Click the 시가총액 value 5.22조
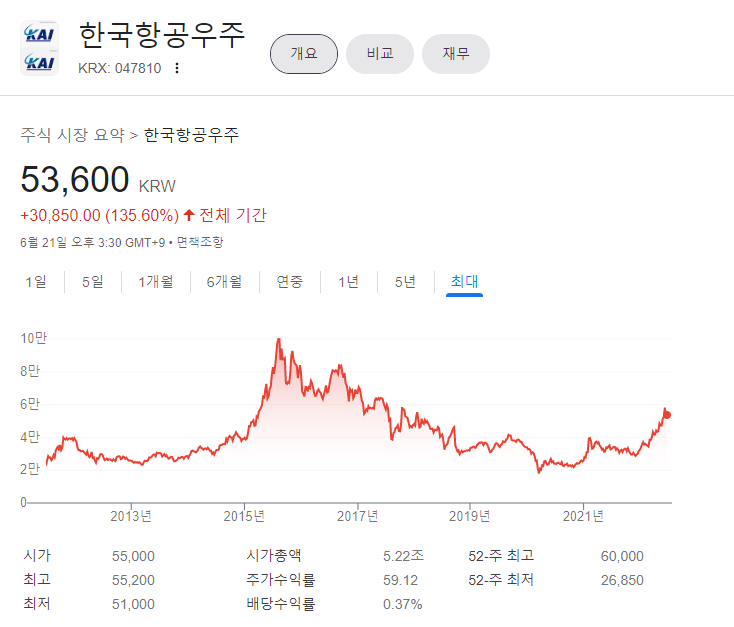Screen dimensions: 734x627 tap(404, 556)
